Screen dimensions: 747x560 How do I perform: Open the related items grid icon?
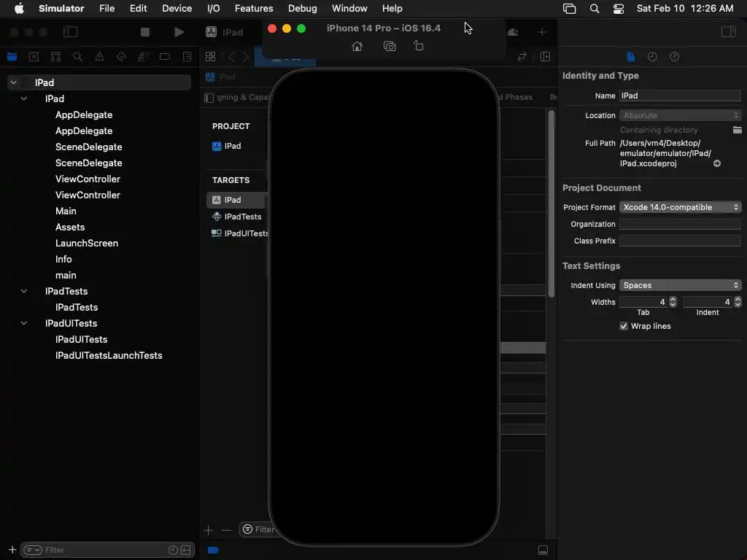click(211, 57)
